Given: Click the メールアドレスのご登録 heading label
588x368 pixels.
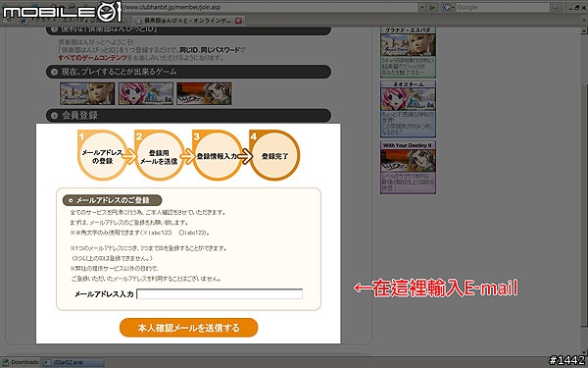Looking at the screenshot, I should (x=112, y=200).
